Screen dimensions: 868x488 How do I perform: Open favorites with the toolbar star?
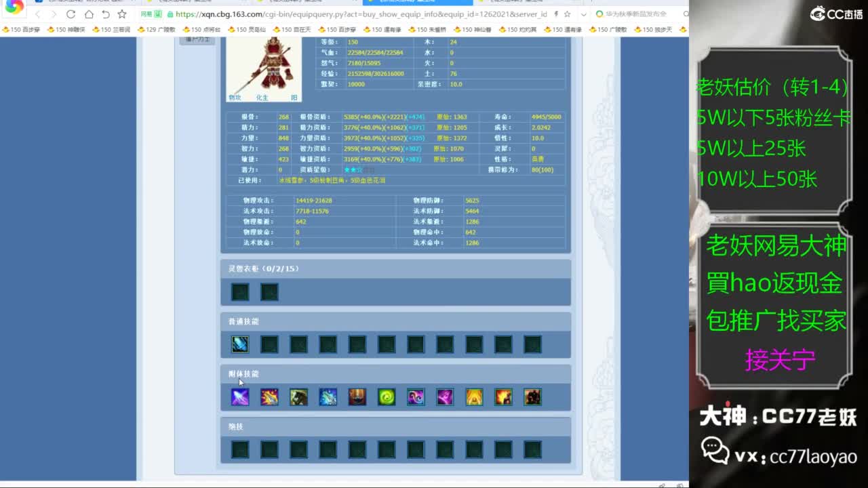point(122,14)
